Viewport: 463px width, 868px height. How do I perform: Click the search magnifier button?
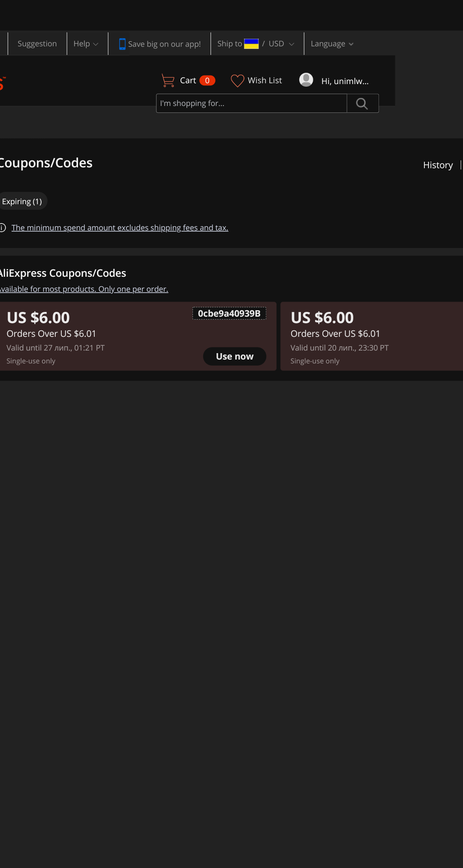tap(362, 103)
